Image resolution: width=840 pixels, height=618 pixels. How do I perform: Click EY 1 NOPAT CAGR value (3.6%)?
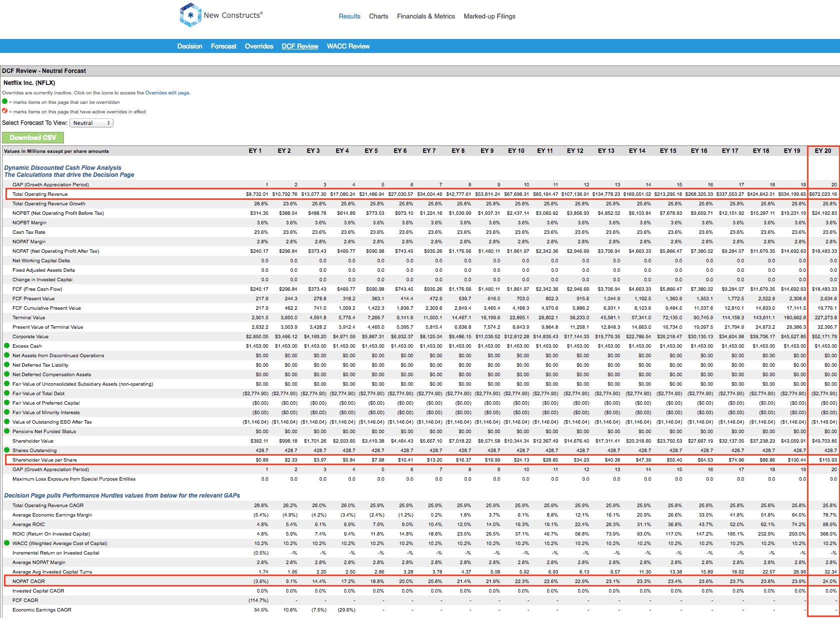pyautogui.click(x=261, y=582)
